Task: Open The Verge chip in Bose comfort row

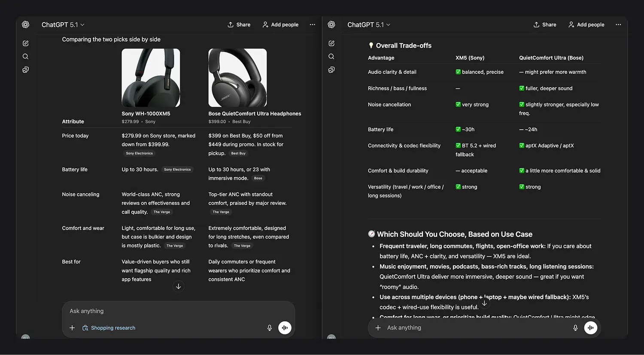Action: 242,246
